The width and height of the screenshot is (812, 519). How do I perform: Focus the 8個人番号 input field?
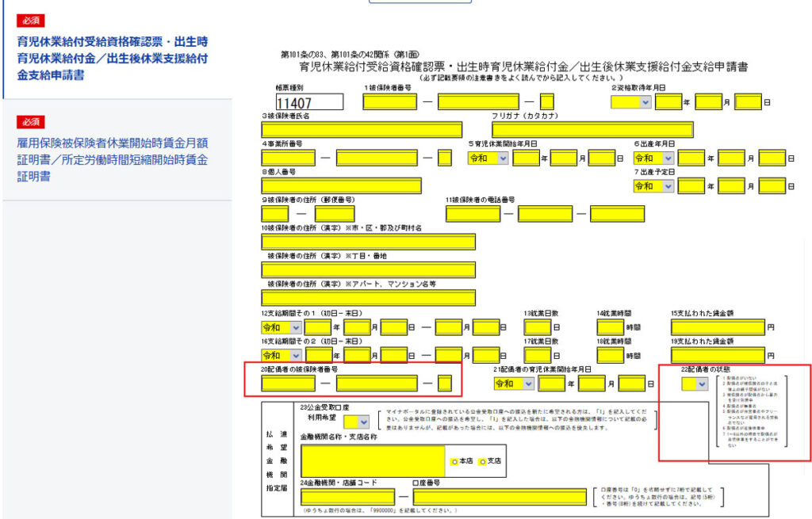click(x=341, y=186)
